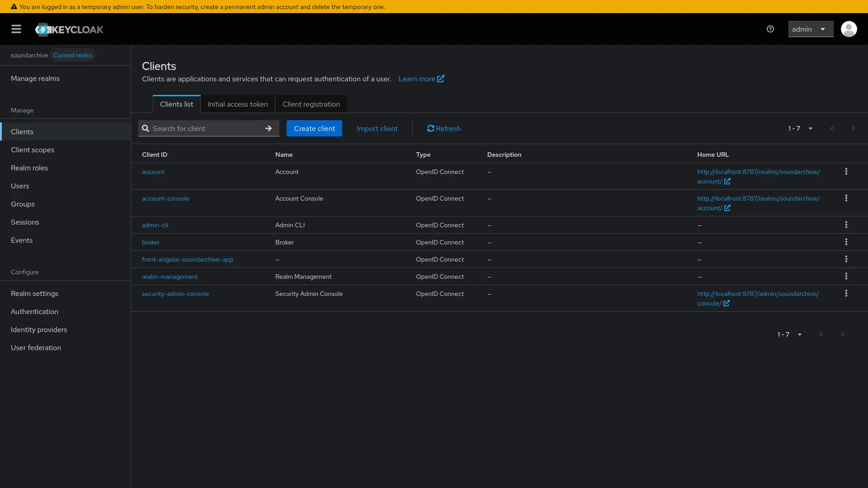
Task: Open Client scopes in sidebar
Action: [x=66, y=150]
